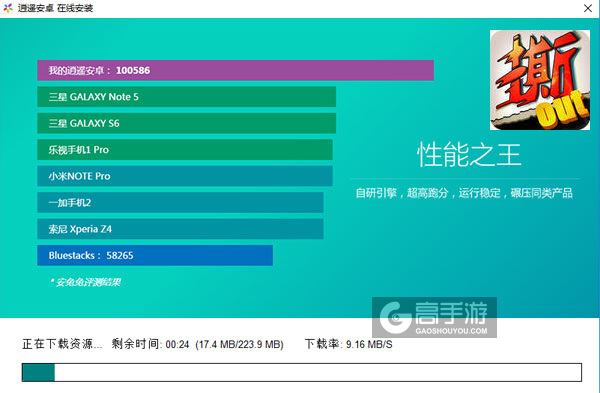Click the 安兔兔评测结果 footnote
Image resolution: width=600 pixels, height=393 pixels.
pyautogui.click(x=85, y=282)
